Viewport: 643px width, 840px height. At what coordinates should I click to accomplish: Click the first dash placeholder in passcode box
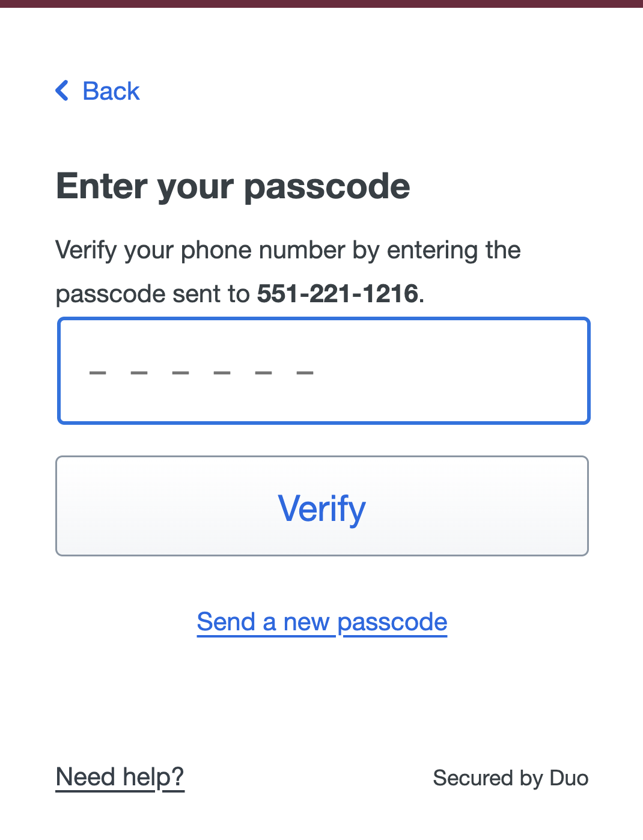point(97,373)
